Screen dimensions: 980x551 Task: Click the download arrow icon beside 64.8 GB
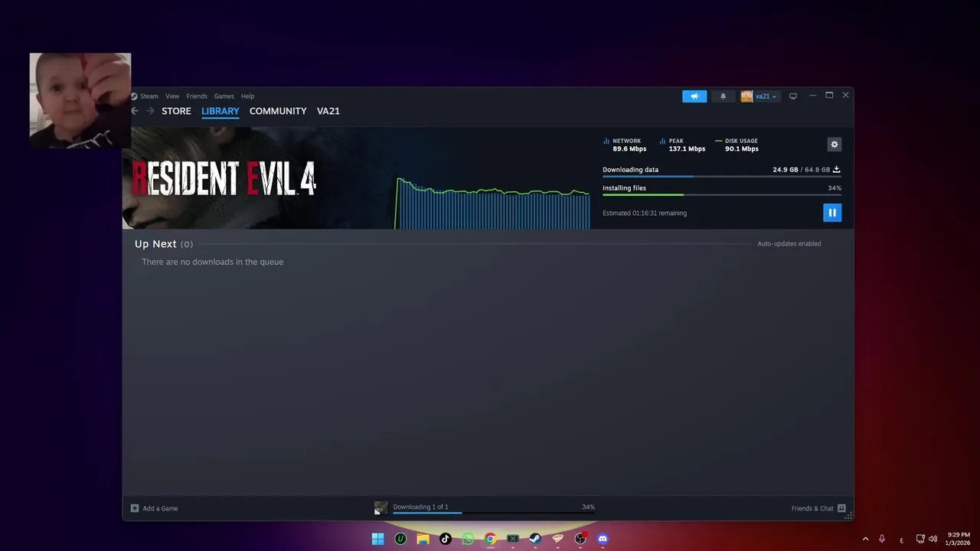(x=837, y=170)
